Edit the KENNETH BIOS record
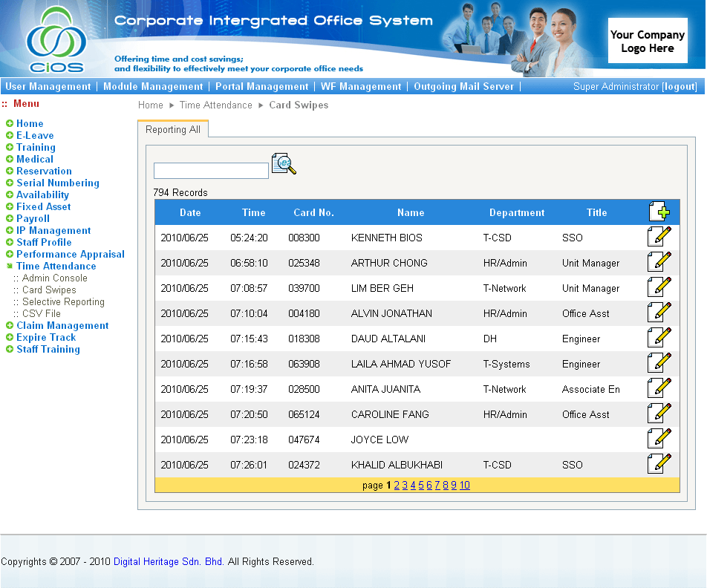The width and height of the screenshot is (707, 588). pos(659,238)
